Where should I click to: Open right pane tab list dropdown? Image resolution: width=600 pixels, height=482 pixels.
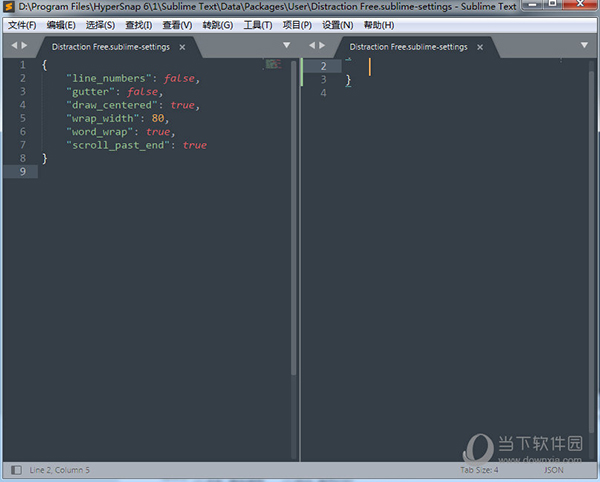pyautogui.click(x=584, y=45)
